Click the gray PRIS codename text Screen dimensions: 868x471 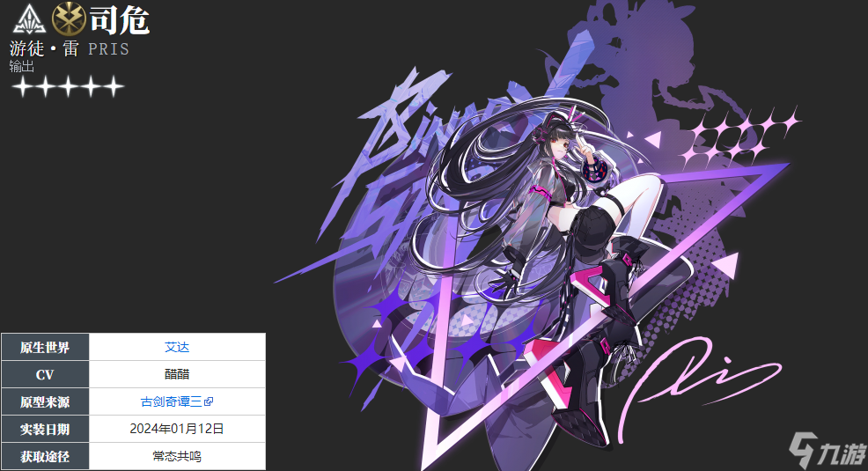108,48
